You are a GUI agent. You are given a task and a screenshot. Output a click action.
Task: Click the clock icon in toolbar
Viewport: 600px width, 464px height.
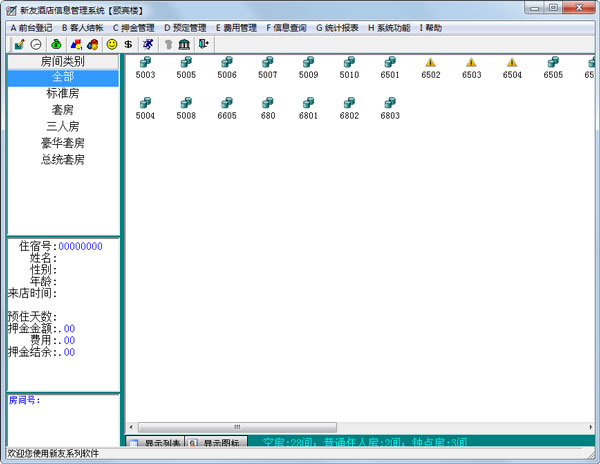click(36, 44)
